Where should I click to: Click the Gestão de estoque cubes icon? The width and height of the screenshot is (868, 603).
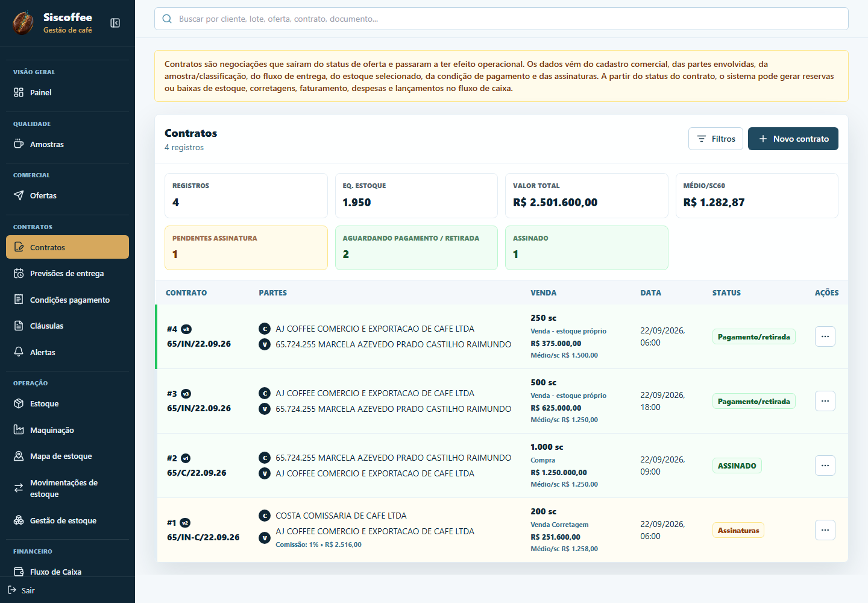tap(19, 520)
